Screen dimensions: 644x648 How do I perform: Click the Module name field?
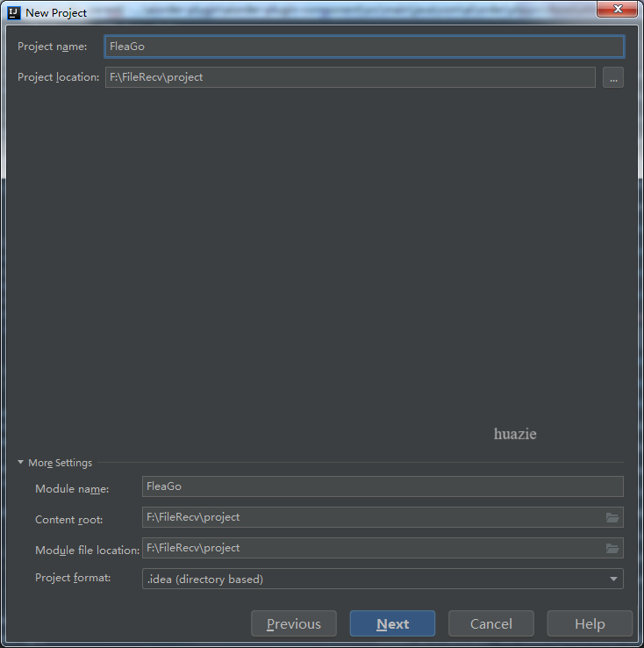(383, 486)
